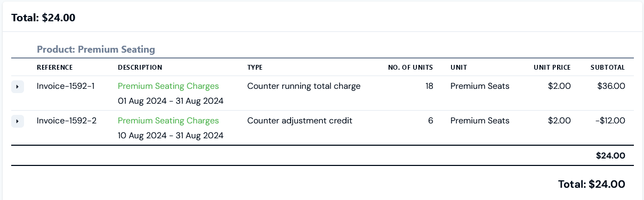
Task: Click the -$12.00 subtotal cell
Action: point(610,121)
